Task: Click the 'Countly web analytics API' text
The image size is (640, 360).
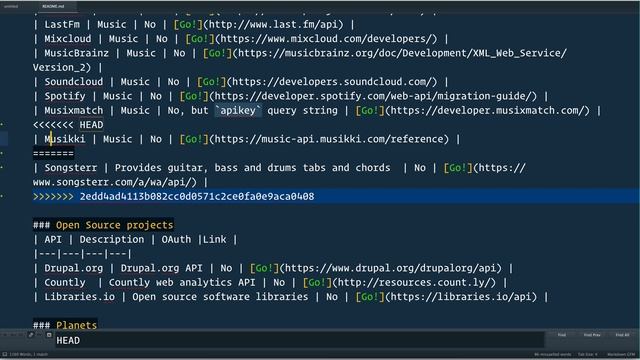Action: pos(182,282)
